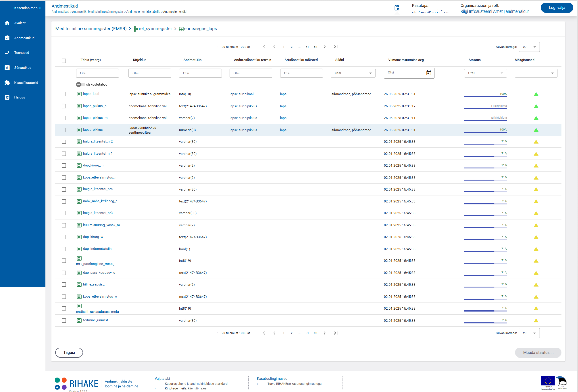Open the calendar date picker icon
This screenshot has height=392, width=578.
(x=429, y=73)
